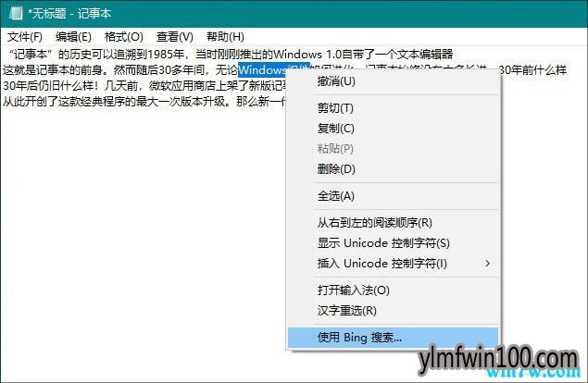Screen dimensions: 588x383
Task: Click line starting 从此开创了这款经典程序
Action: click(144, 102)
